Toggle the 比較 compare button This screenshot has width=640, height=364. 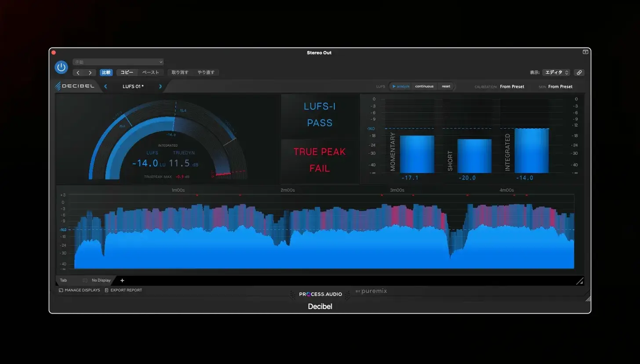click(x=106, y=73)
